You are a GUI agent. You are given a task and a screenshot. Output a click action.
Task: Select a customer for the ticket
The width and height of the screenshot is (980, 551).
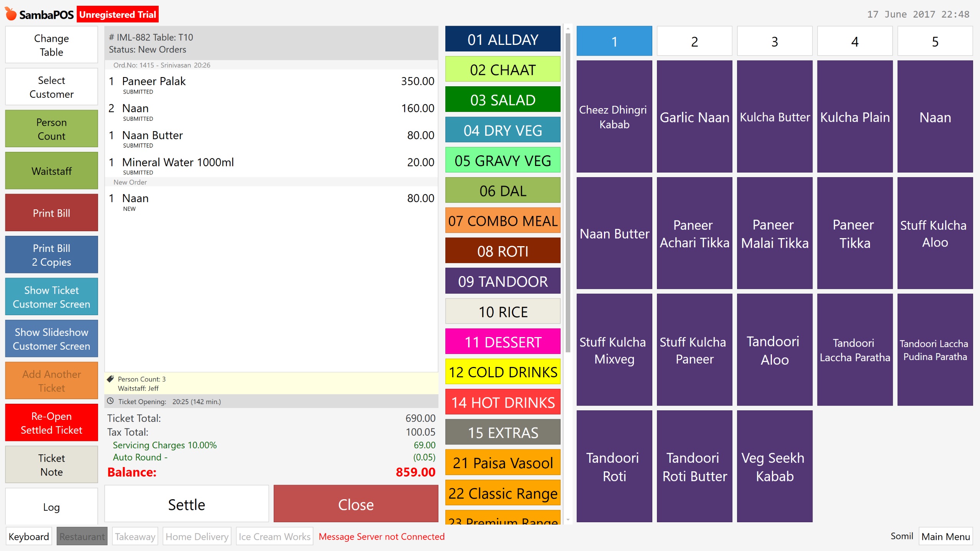[x=51, y=87]
